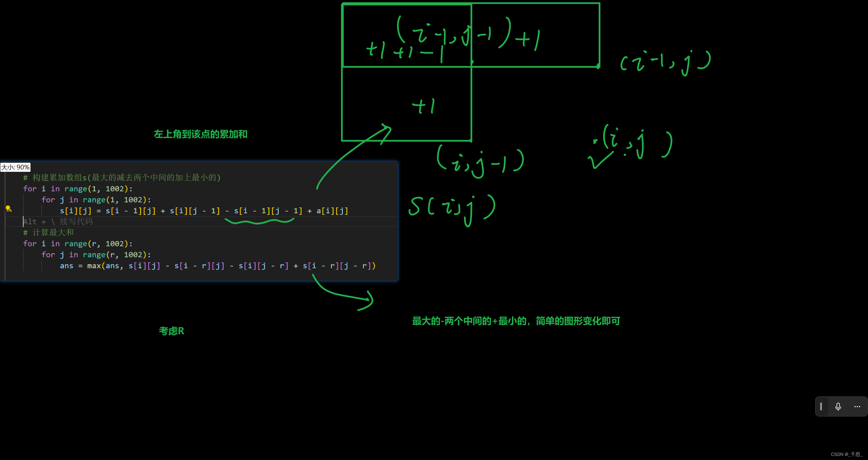
Task: Click the 'CSDN @_千思_' text
Action: pos(846,454)
